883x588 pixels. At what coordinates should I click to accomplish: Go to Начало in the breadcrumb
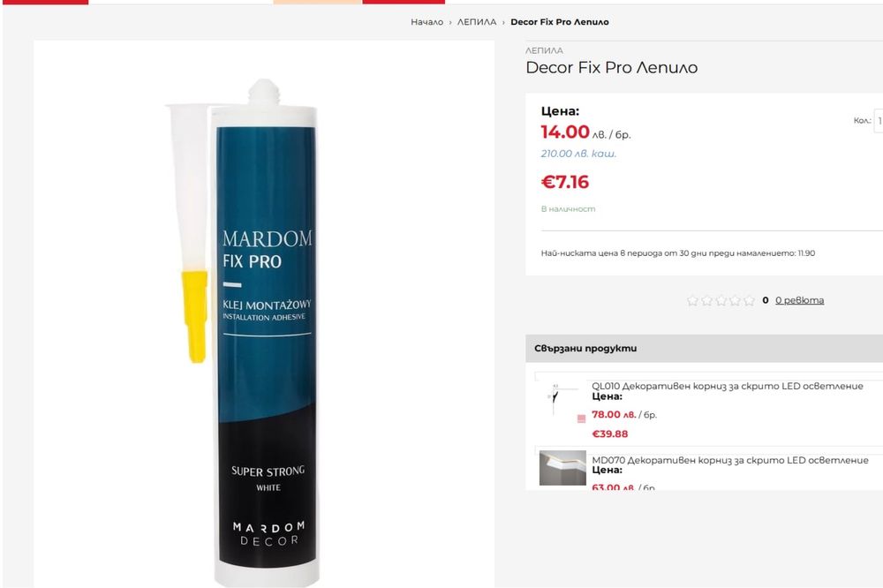click(x=426, y=22)
